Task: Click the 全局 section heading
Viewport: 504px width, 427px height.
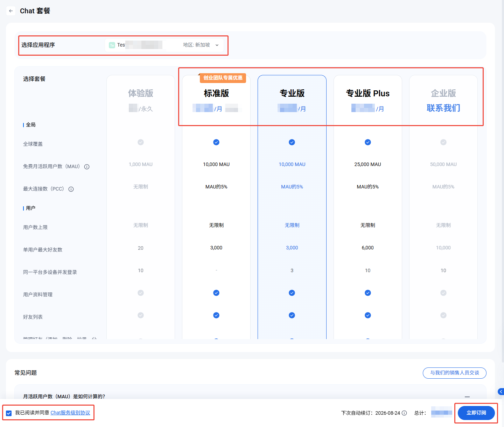Action: [31, 125]
